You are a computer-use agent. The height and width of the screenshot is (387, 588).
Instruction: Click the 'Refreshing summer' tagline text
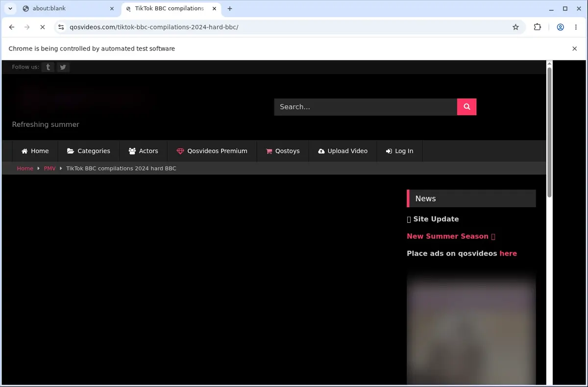46,124
